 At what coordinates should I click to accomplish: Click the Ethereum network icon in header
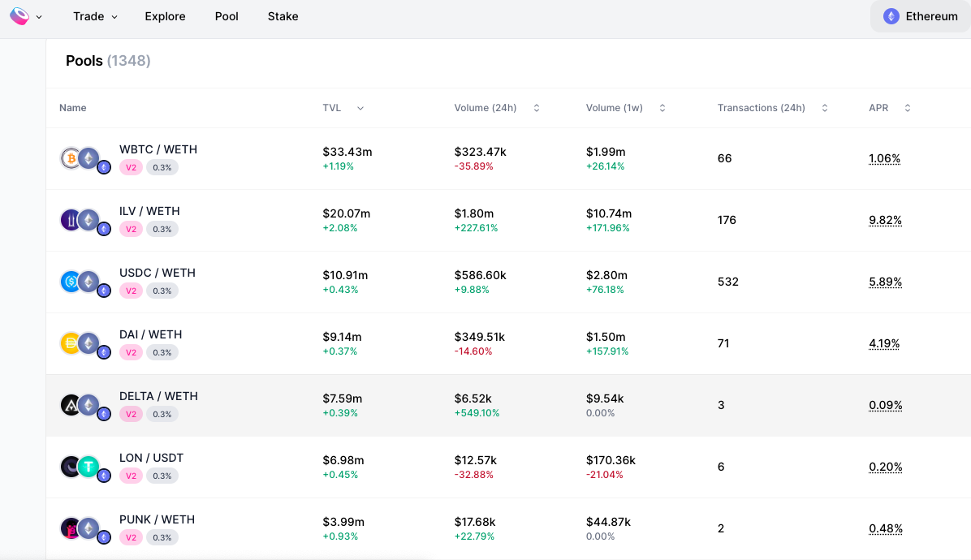(891, 17)
